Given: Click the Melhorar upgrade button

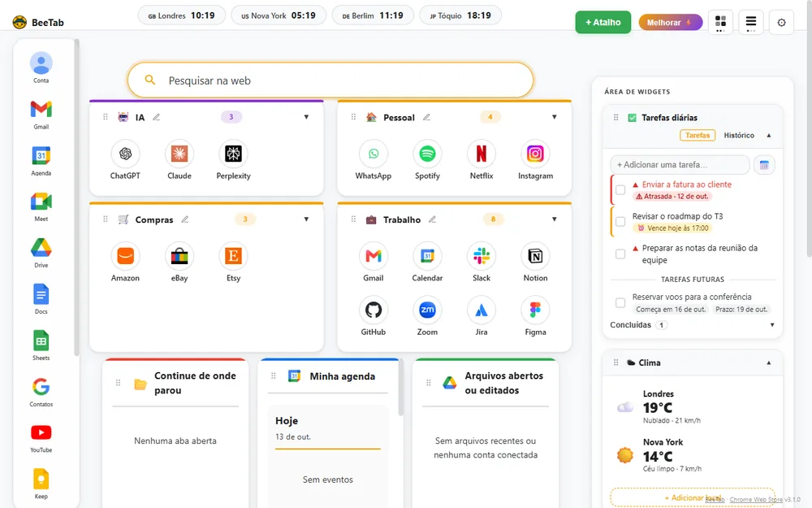Looking at the screenshot, I should click(x=670, y=22).
